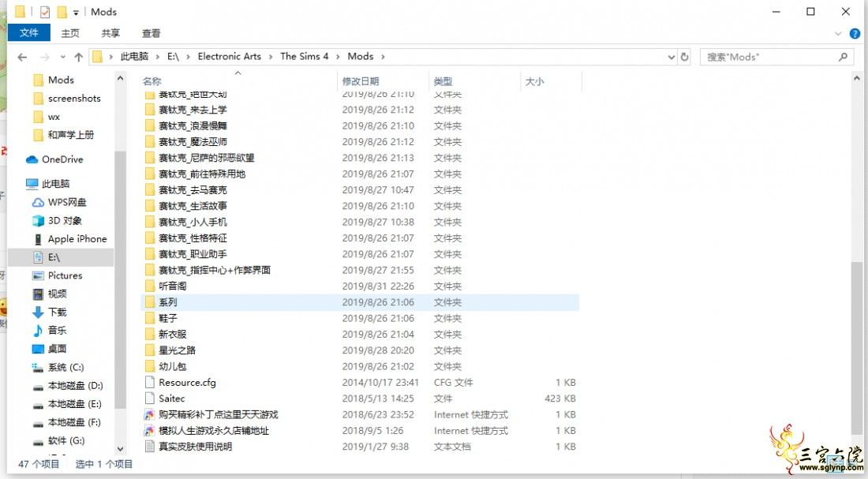
Task: Select the 新衣服 folder name
Action: [x=172, y=334]
